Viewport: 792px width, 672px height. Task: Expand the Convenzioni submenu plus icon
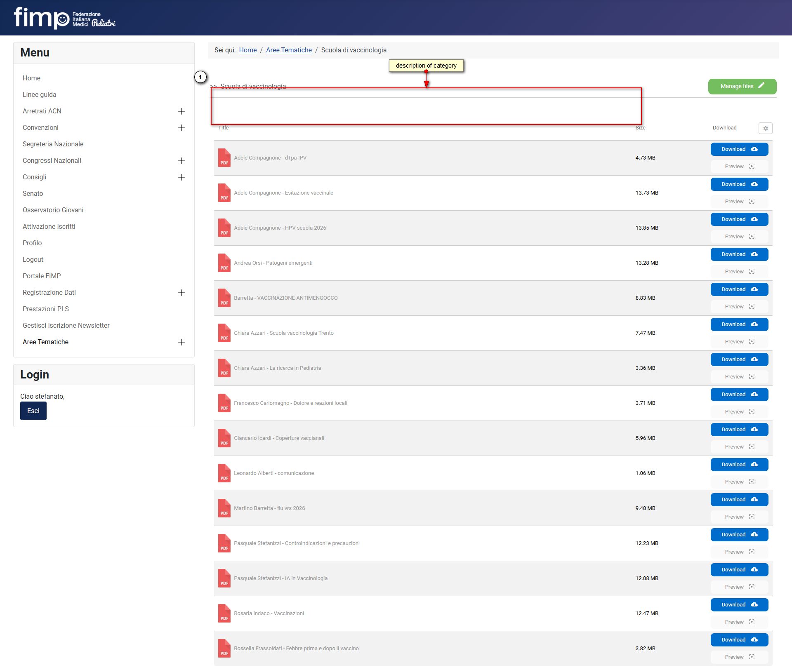pyautogui.click(x=181, y=128)
